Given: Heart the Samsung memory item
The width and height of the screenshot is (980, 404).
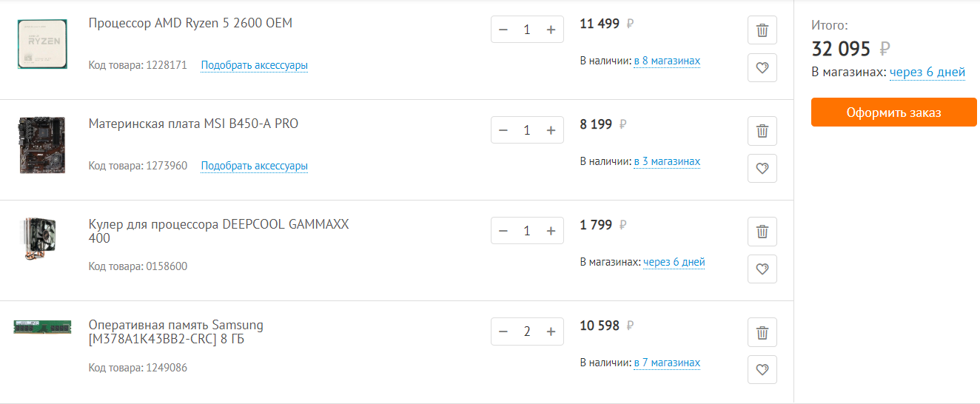Looking at the screenshot, I should (762, 370).
